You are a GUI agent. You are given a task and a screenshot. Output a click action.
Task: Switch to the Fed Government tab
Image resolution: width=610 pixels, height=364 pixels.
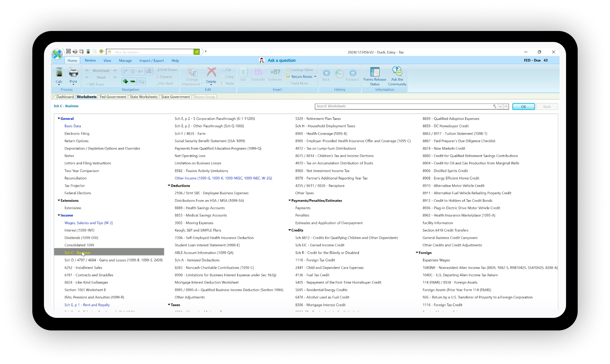click(x=113, y=97)
